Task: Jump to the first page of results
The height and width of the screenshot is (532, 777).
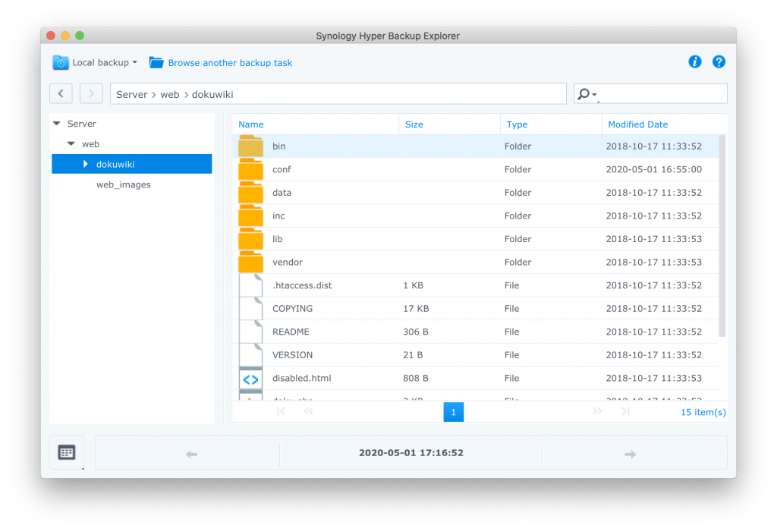Action: click(x=281, y=411)
